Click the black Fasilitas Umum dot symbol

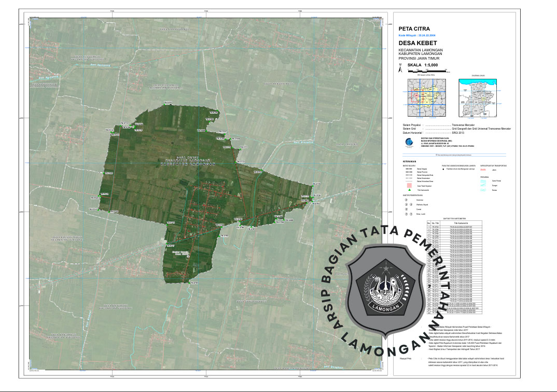tap(443, 169)
